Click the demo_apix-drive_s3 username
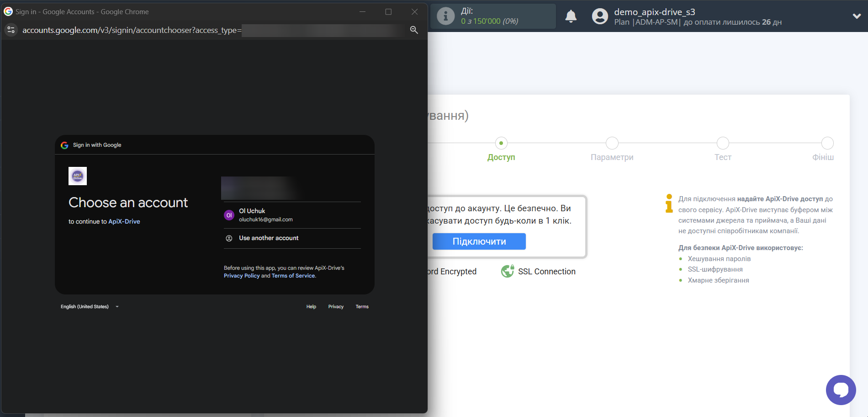868x417 pixels. click(655, 12)
